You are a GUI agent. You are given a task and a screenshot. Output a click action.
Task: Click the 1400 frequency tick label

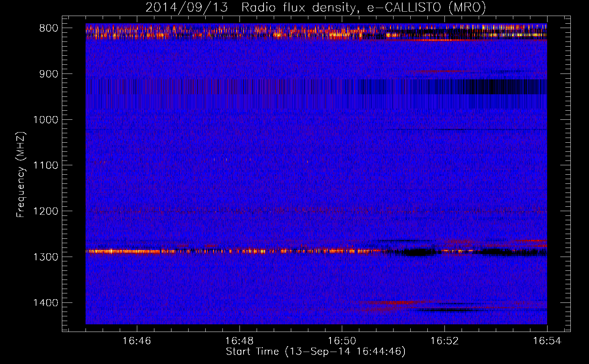point(46,303)
